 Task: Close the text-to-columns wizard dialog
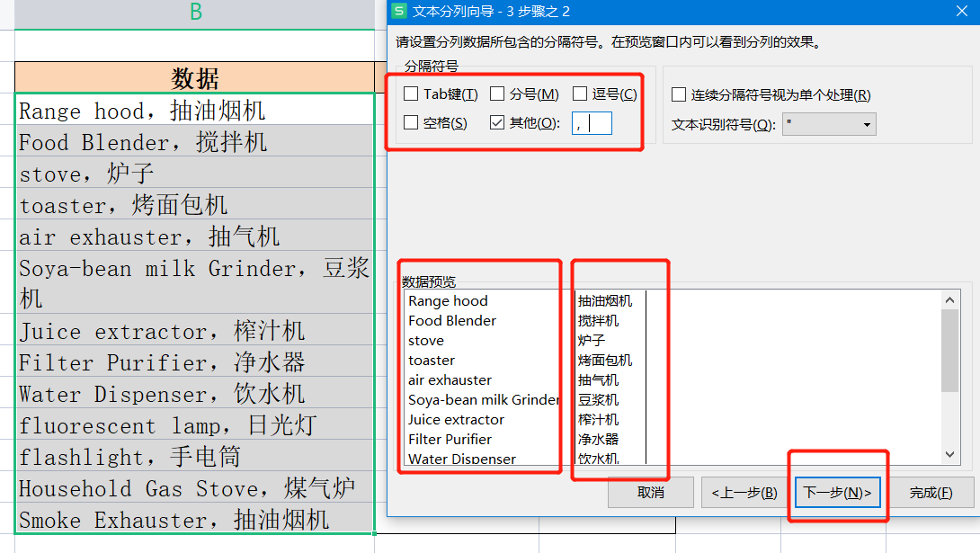click(x=962, y=12)
